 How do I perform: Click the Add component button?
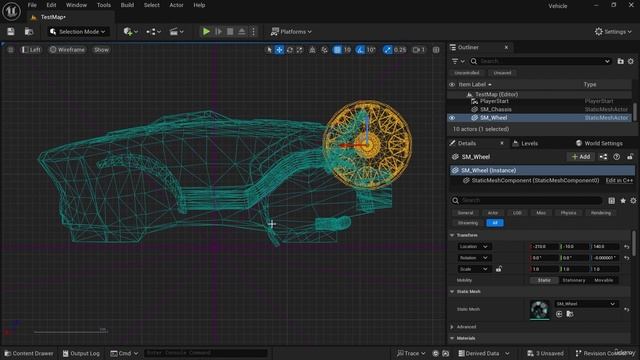[580, 157]
